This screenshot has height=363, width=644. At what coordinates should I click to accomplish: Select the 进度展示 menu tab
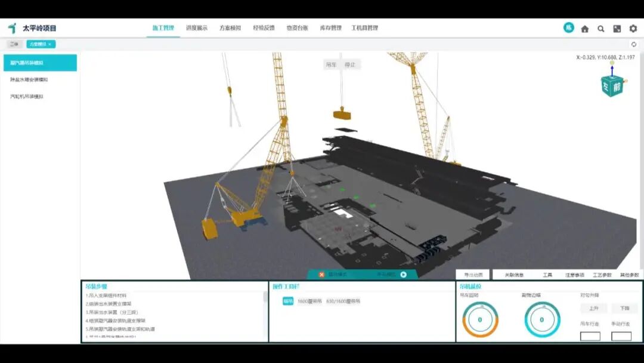click(196, 28)
